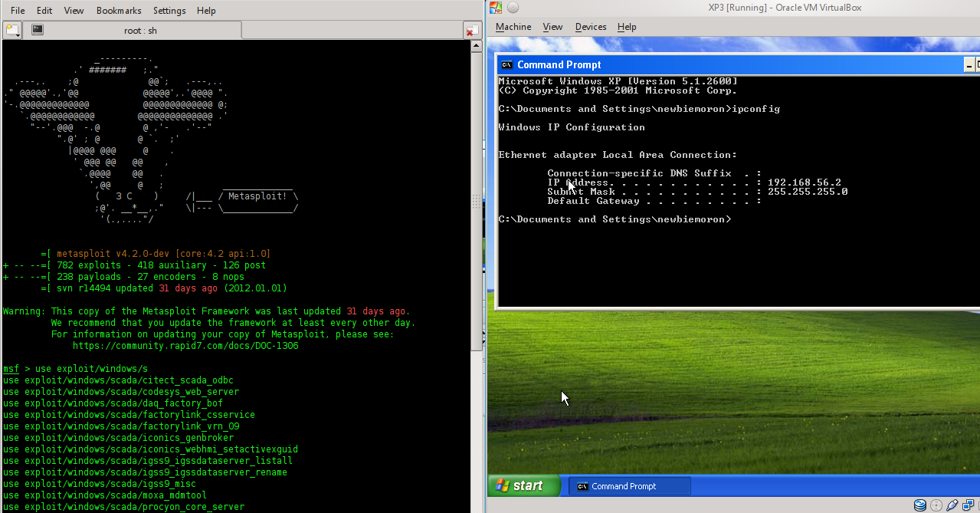Open new tab in Konsole
Viewport: 980px width, 513px height.
pyautogui.click(x=12, y=30)
